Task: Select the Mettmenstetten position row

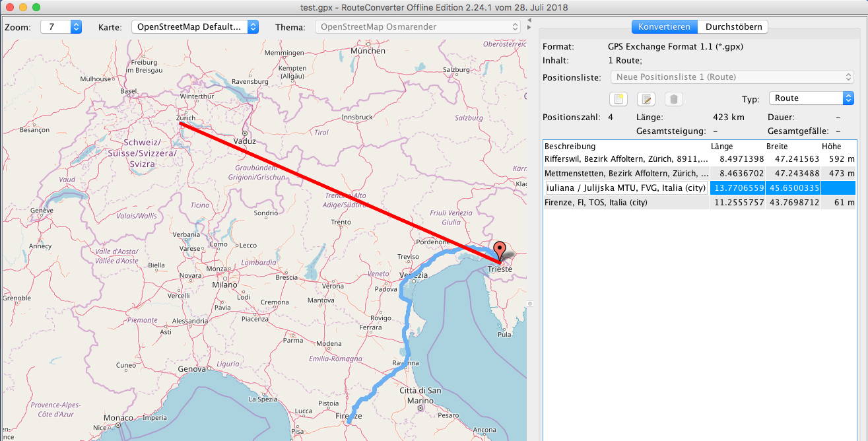Action: coord(626,174)
